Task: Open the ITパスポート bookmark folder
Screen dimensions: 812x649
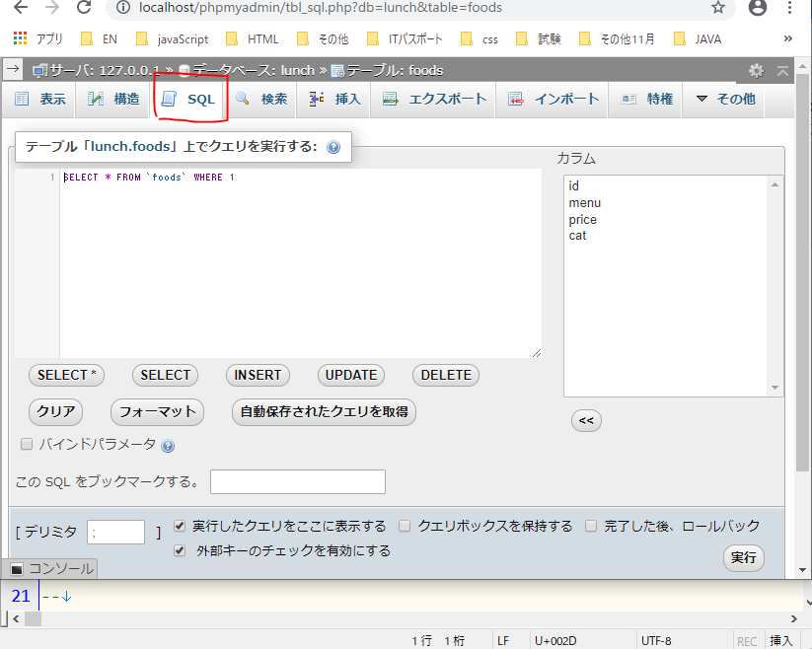Action: tap(405, 38)
